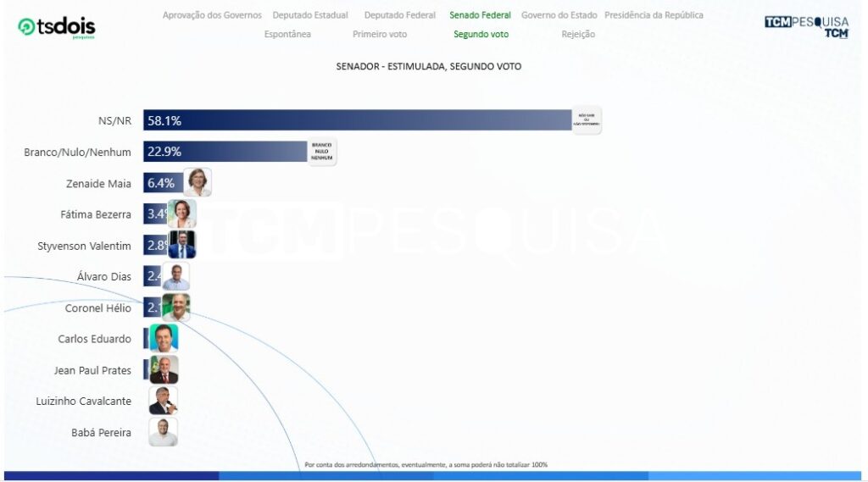This screenshot has height=482, width=868.
Task: Select the Governo do Estado tab
Action: click(559, 15)
